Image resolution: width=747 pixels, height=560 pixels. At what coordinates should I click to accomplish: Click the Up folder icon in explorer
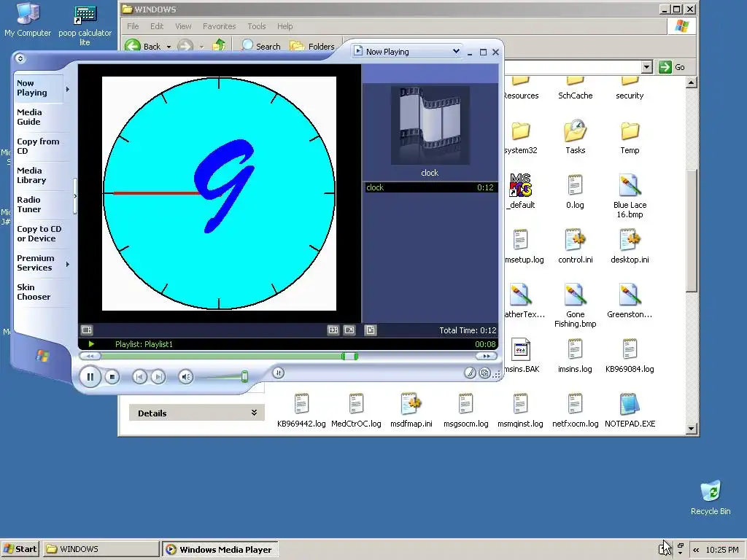219,45
